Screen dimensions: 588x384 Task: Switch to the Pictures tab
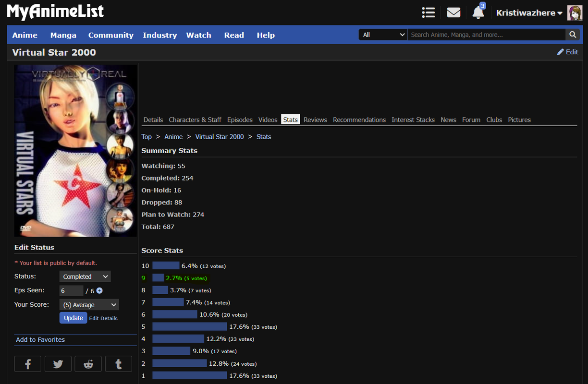tap(519, 120)
